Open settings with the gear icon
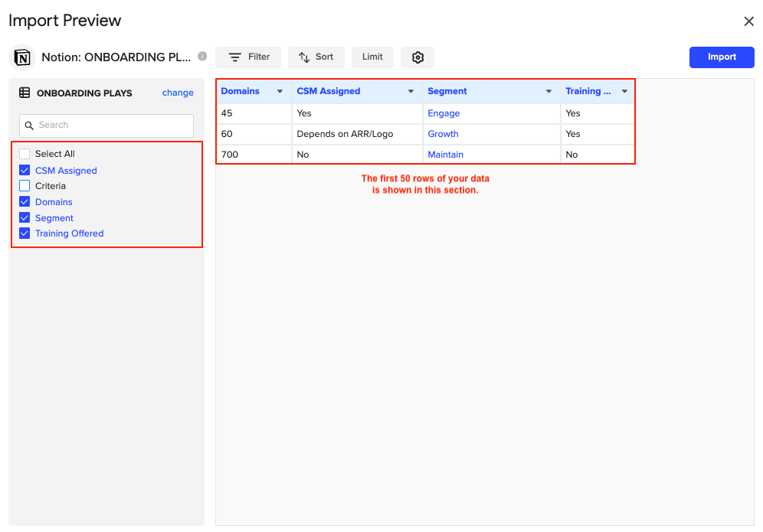Viewport: 763px width, 532px height. coord(418,57)
